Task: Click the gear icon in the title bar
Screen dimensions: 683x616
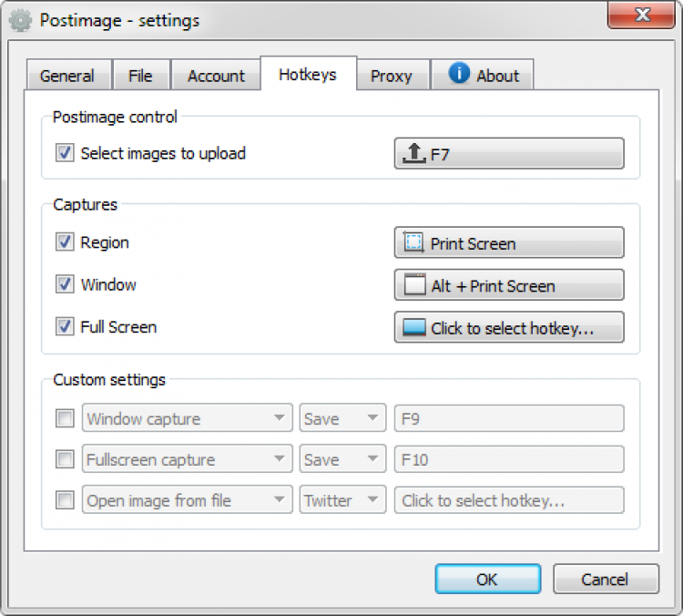Action: (x=20, y=19)
